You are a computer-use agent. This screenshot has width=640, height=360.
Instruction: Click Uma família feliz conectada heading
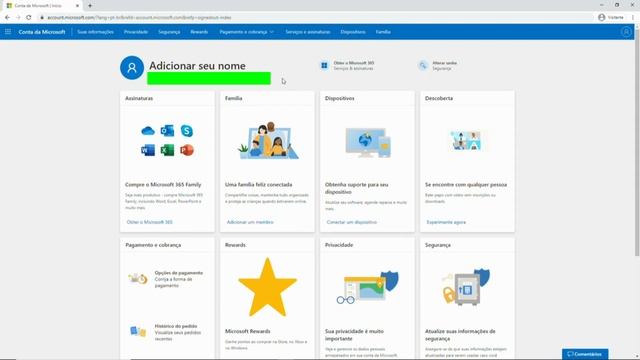pos(259,184)
